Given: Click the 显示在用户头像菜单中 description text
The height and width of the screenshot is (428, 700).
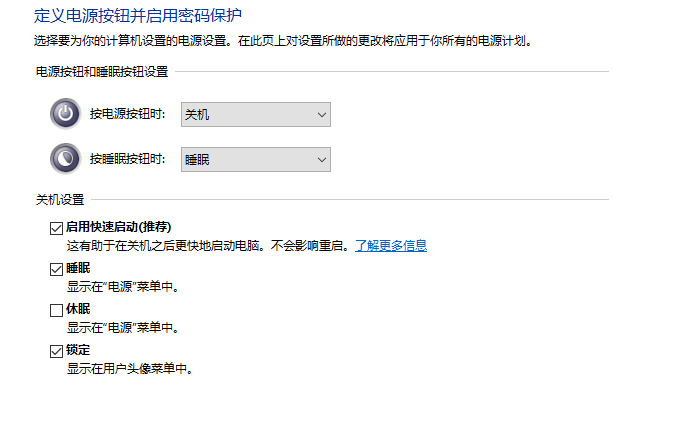Looking at the screenshot, I should click(128, 368).
